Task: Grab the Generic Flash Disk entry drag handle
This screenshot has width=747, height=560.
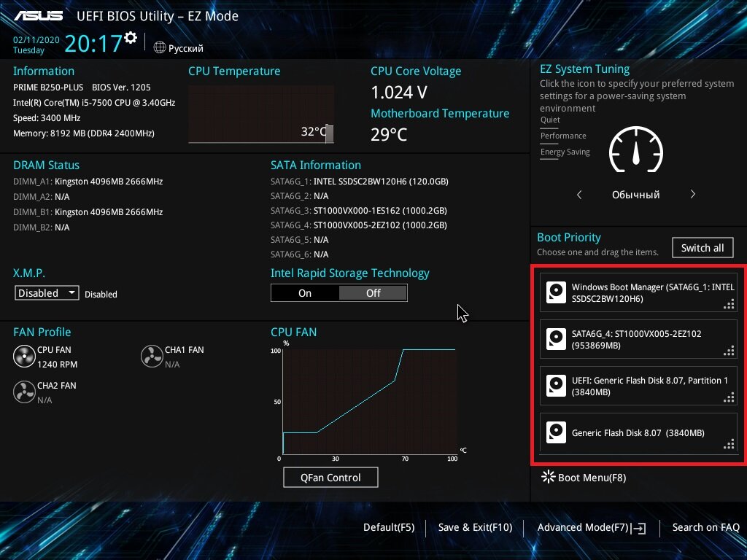Action: click(x=729, y=444)
